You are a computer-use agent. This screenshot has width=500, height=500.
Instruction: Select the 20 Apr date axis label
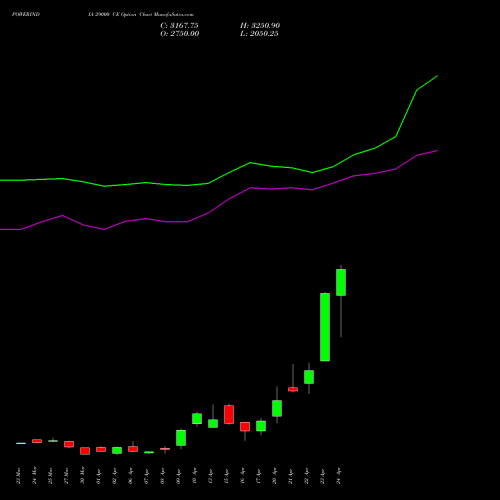[x=275, y=476]
